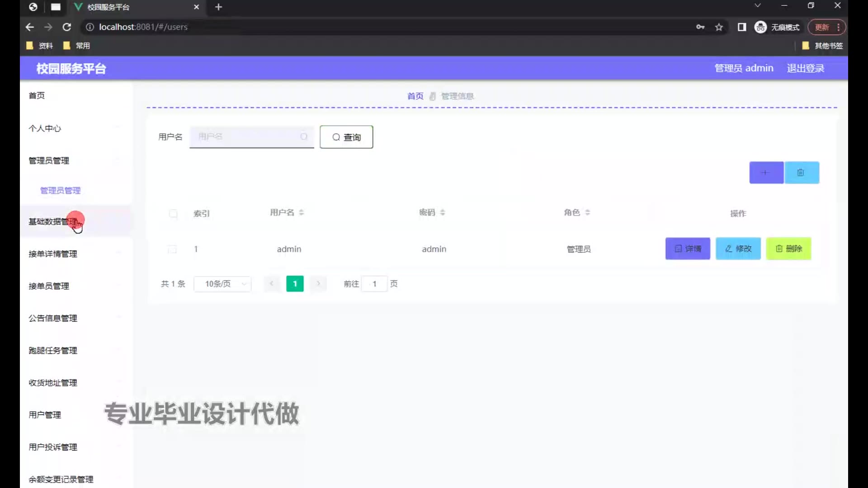Screen dimensions: 868x488
Task: Expand the 接单详情管理 sidebar menu
Action: 53,254
